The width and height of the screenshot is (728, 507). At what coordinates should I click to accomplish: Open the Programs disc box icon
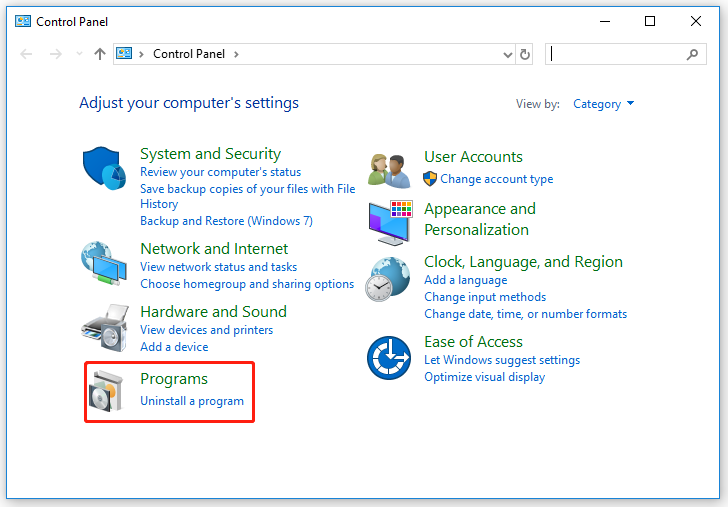pyautogui.click(x=106, y=391)
